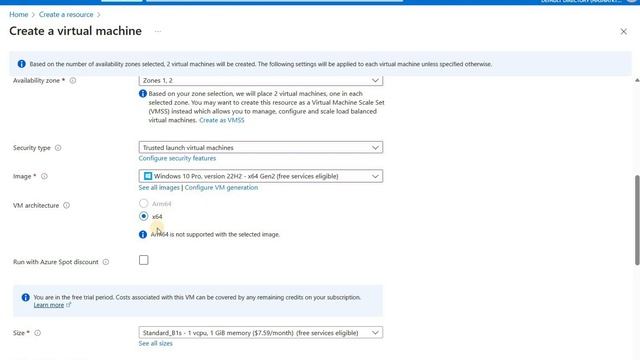Open the Security type dropdown
This screenshot has height=360, width=640.
tap(260, 147)
